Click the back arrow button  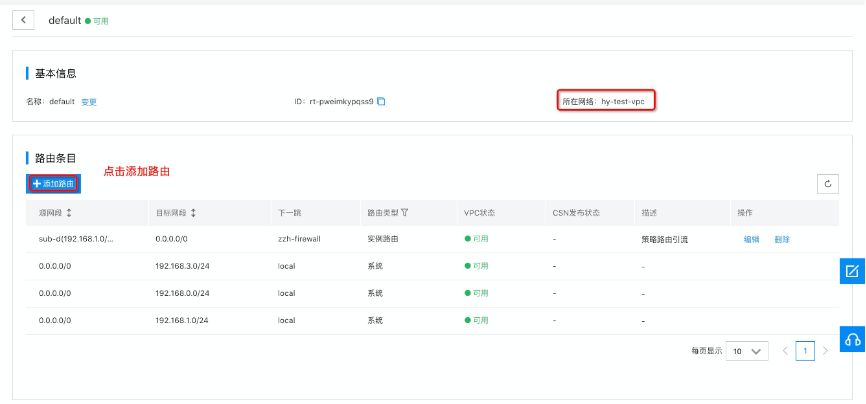pyautogui.click(x=24, y=20)
